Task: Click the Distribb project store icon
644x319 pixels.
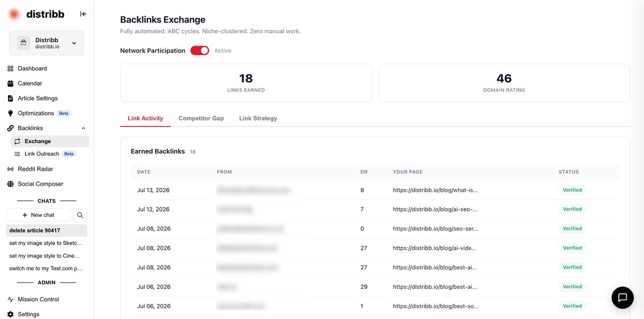Action: [x=24, y=43]
